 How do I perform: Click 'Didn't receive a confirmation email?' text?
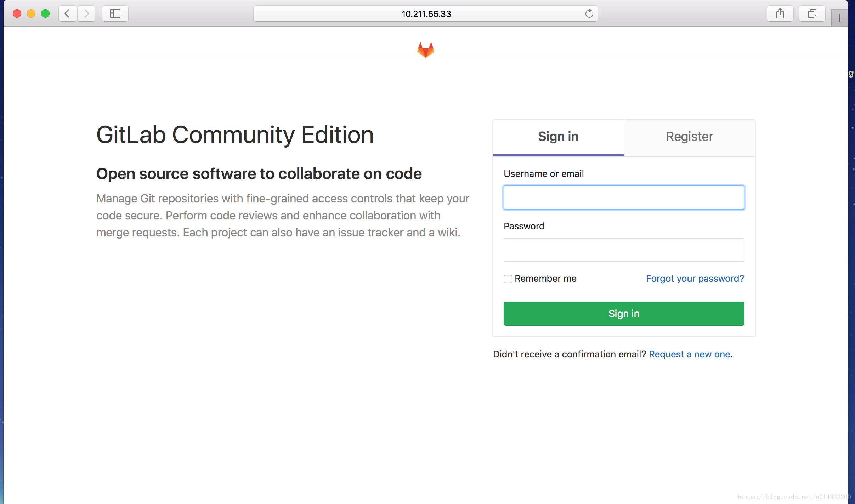[x=570, y=354]
